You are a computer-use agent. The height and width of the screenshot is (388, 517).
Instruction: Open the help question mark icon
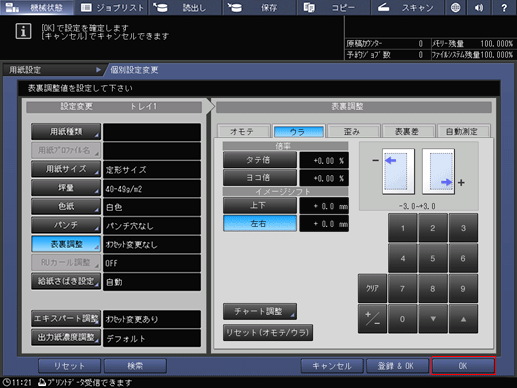click(x=504, y=7)
